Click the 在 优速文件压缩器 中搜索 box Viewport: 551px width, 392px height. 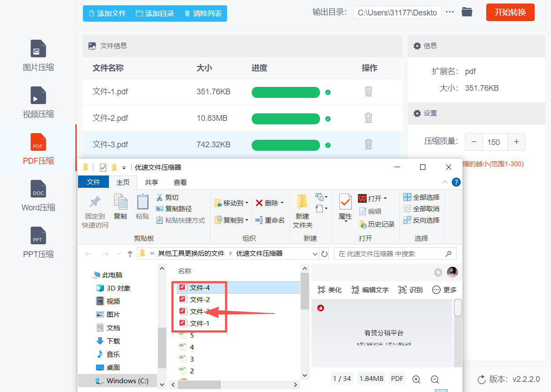(395, 254)
